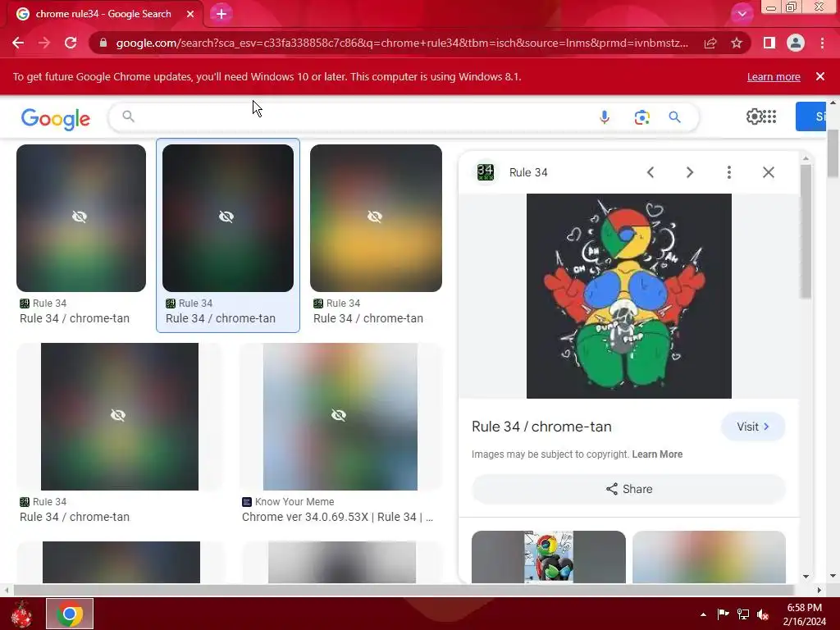Viewport: 840px width, 630px height.
Task: Submit search with blue magnifier
Action: point(674,116)
